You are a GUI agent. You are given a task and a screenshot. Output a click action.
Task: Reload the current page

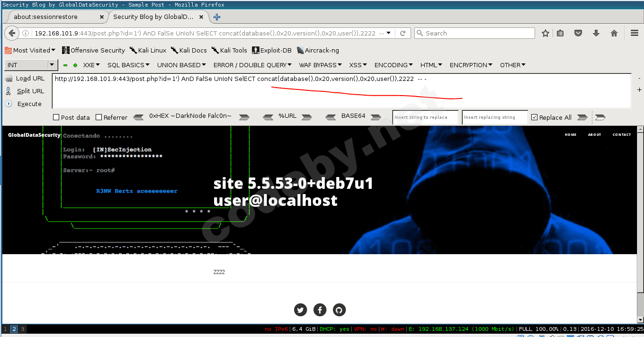point(403,34)
